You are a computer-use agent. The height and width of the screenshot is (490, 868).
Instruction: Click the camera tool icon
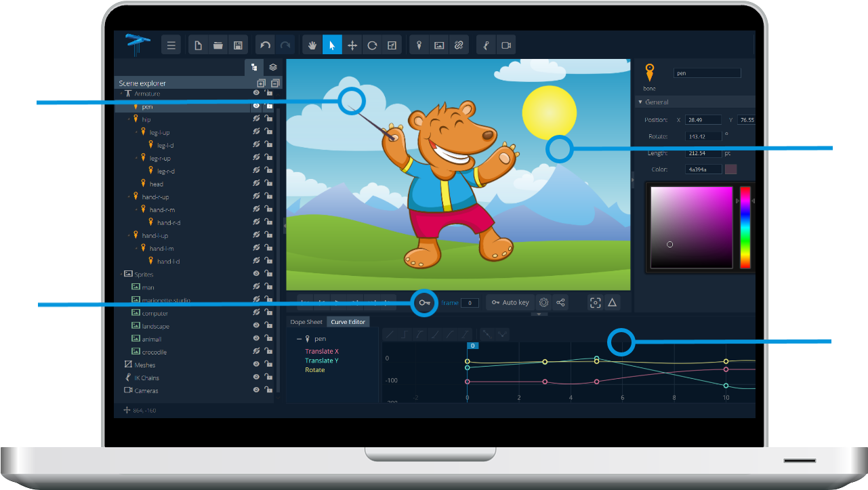505,45
